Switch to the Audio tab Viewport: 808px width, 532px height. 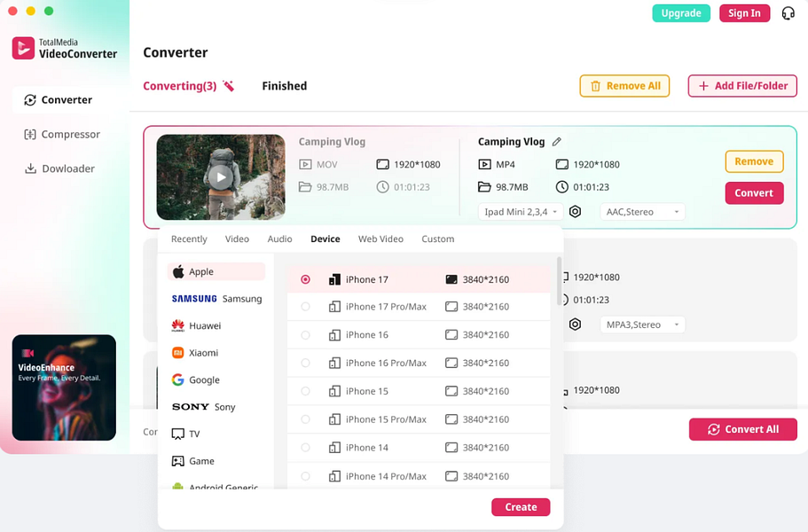[279, 239]
